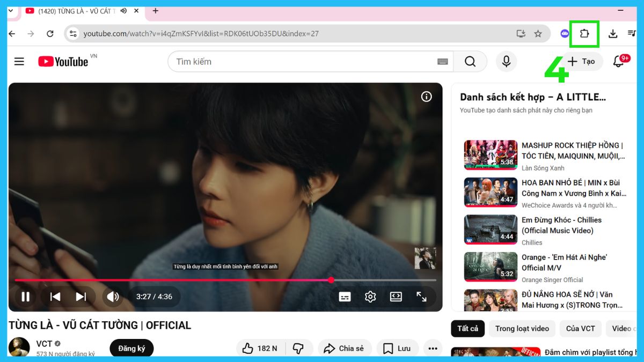Toggle subtitles on the video
644x362 pixels.
click(x=345, y=297)
